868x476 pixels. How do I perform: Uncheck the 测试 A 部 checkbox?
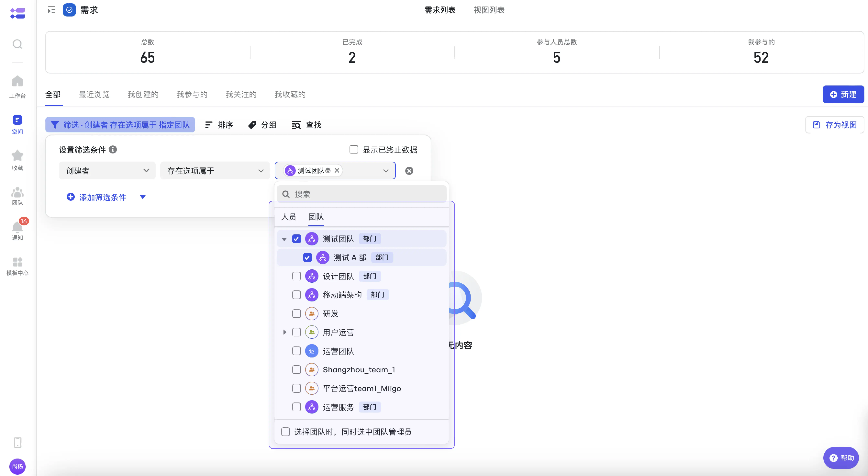307,258
